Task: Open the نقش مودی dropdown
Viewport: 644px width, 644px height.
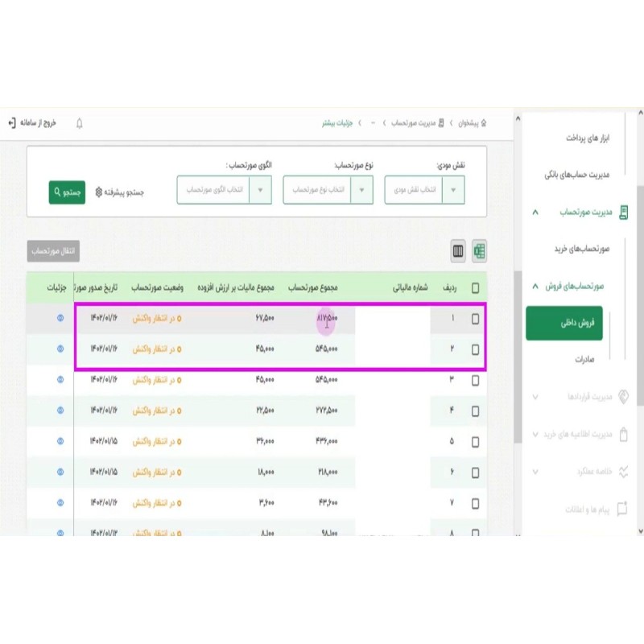Action: click(454, 190)
